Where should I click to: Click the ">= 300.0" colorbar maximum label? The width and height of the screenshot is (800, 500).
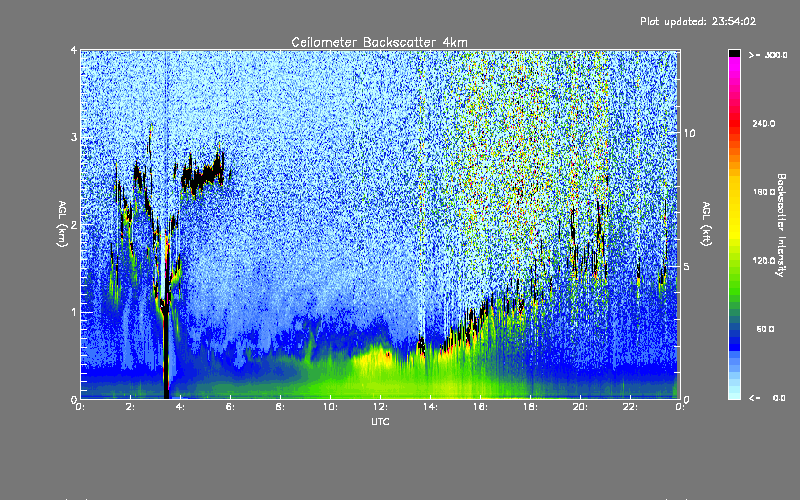[x=768, y=55]
